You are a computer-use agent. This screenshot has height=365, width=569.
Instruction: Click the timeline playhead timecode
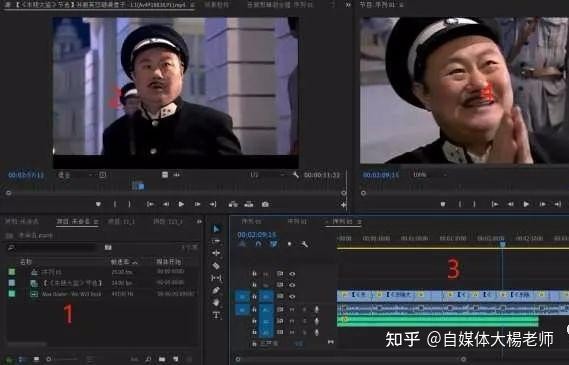pos(257,235)
